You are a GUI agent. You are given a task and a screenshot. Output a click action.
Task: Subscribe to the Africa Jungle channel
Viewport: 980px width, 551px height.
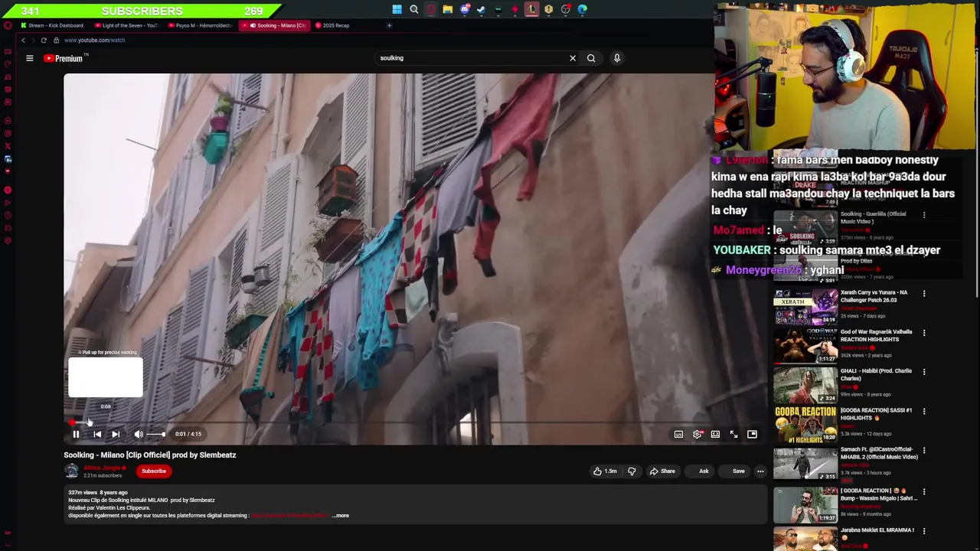click(153, 471)
